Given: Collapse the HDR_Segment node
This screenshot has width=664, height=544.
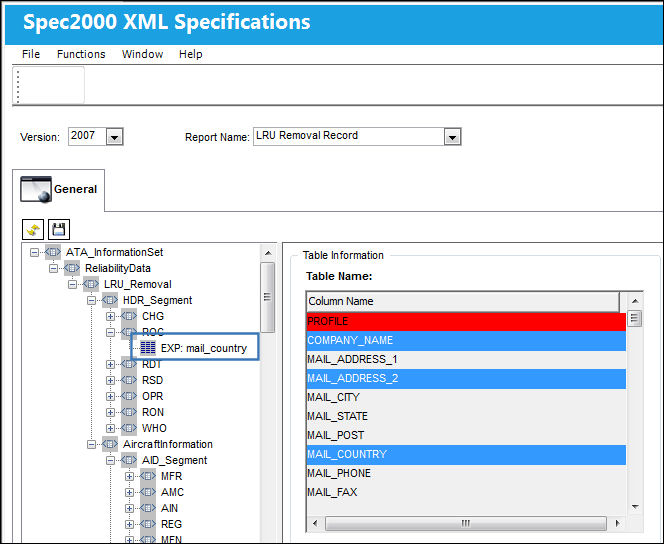Looking at the screenshot, I should [91, 301].
